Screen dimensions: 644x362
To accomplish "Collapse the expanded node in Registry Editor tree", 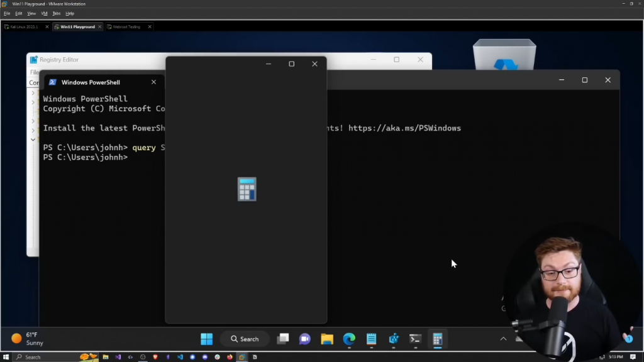I will (x=33, y=140).
